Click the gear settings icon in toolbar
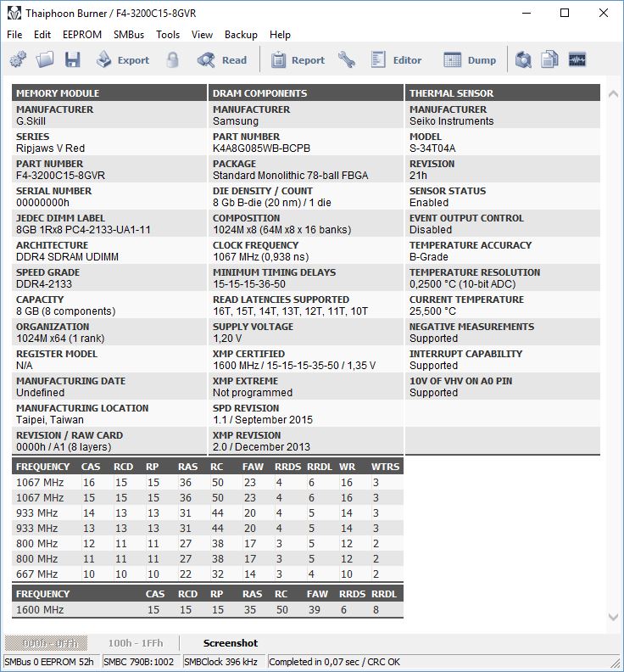This screenshot has width=624, height=672. pyautogui.click(x=18, y=60)
